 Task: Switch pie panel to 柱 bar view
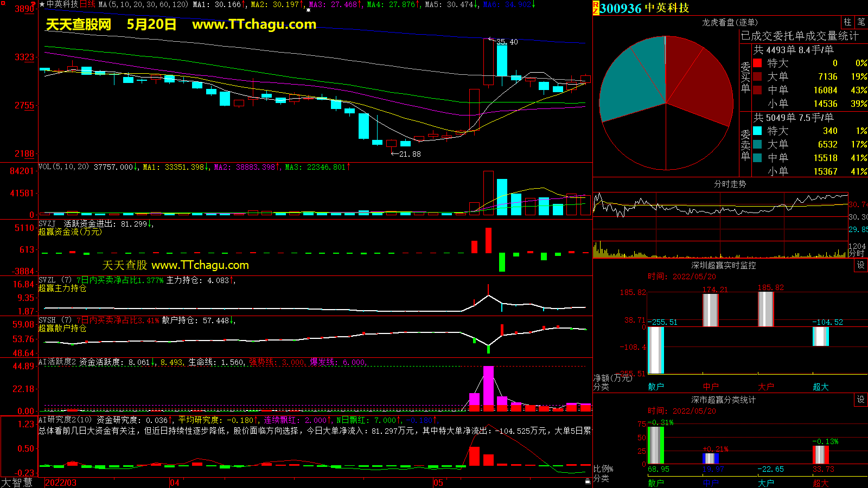tap(847, 22)
